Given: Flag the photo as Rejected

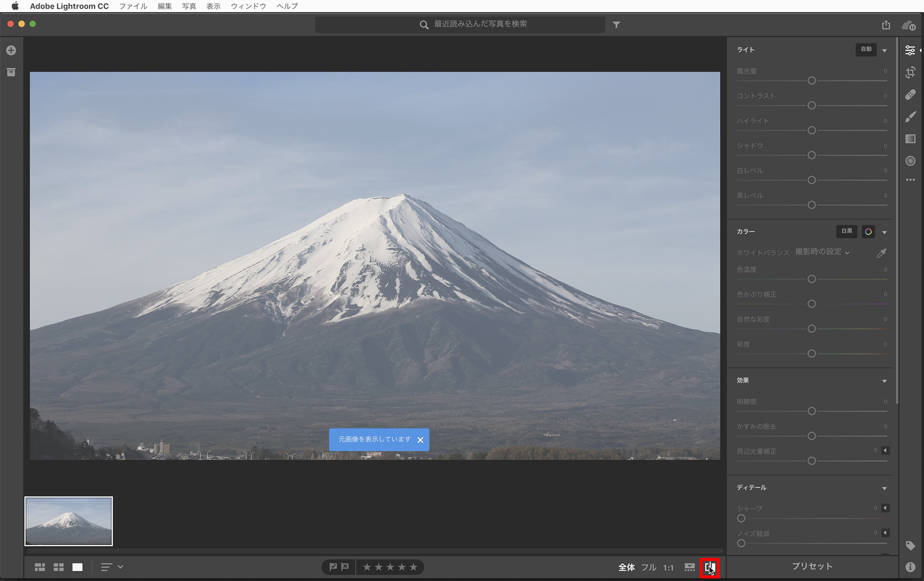Looking at the screenshot, I should [345, 567].
